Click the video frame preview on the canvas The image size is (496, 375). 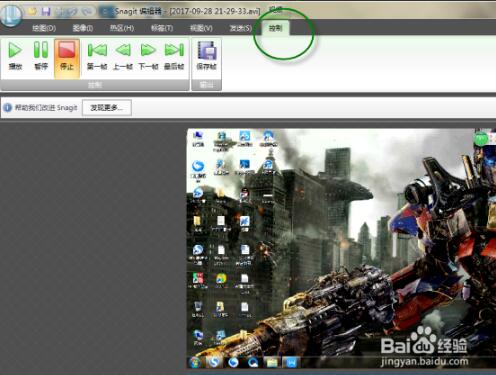click(341, 249)
